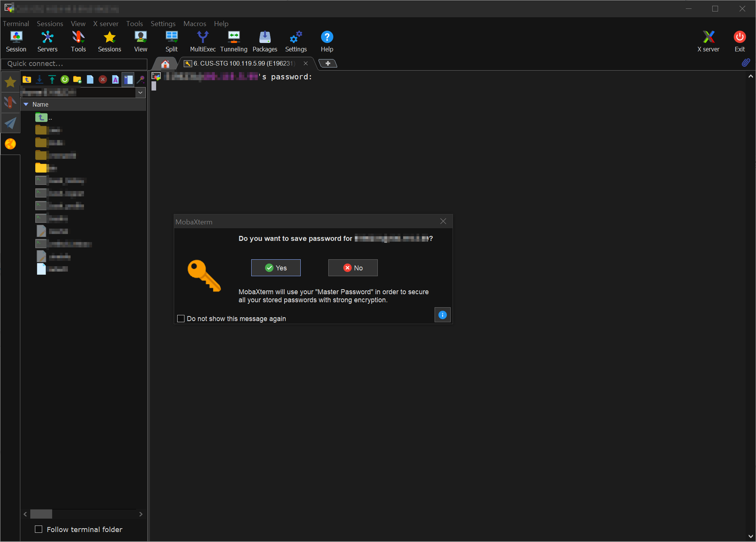Image resolution: width=756 pixels, height=542 pixels.
Task: Open the Tunneling toolbar button
Action: tap(234, 41)
